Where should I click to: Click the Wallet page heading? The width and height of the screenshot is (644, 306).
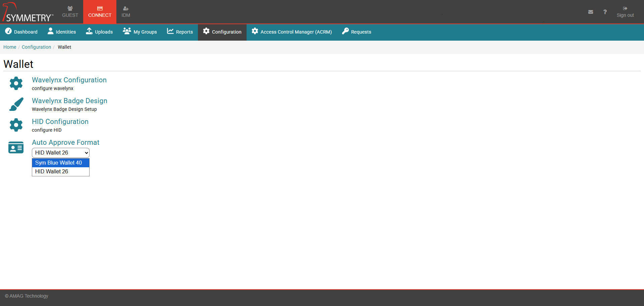click(18, 64)
